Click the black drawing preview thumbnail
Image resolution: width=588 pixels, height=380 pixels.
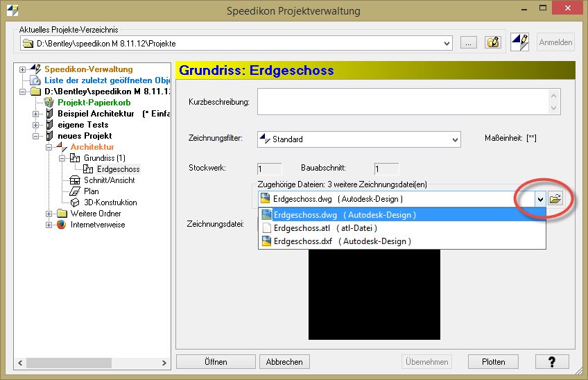tap(374, 295)
